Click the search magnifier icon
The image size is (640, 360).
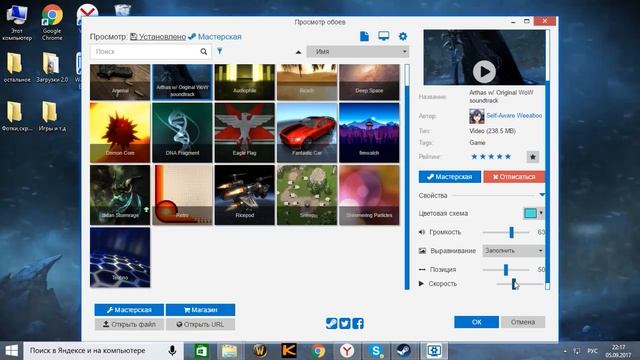(204, 51)
